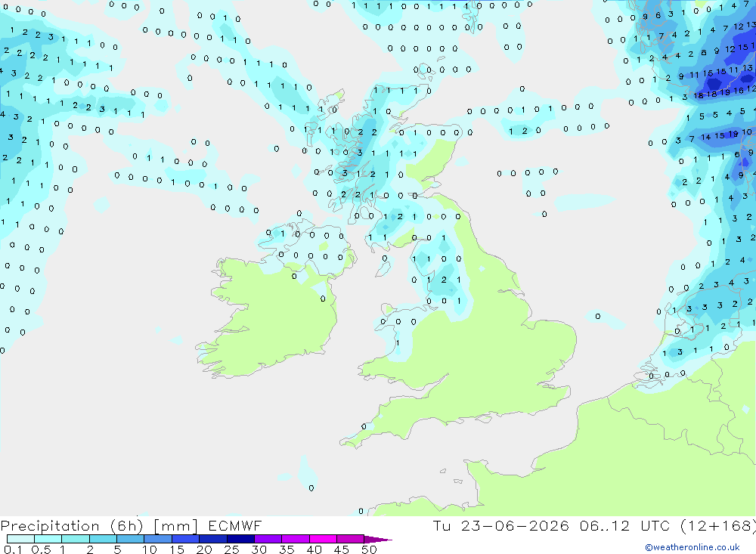Select the ECMWF model label
This screenshot has width=756, height=554.
click(x=235, y=525)
